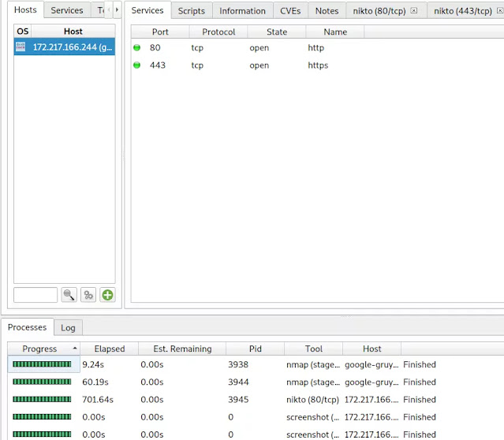Click port number 80 cell
Viewport: 504px width, 440px height.
[155, 47]
